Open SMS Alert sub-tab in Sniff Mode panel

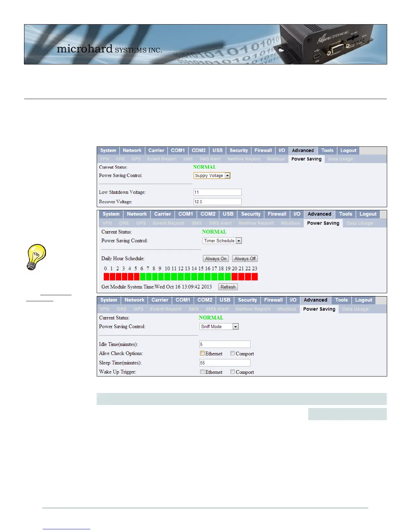217,309
